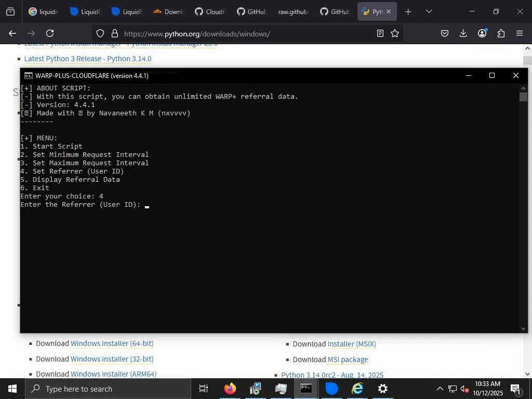532x399 pixels.
Task: Open the WARP-PLUS-CLOUDFLARE console system icon
Action: 28,76
